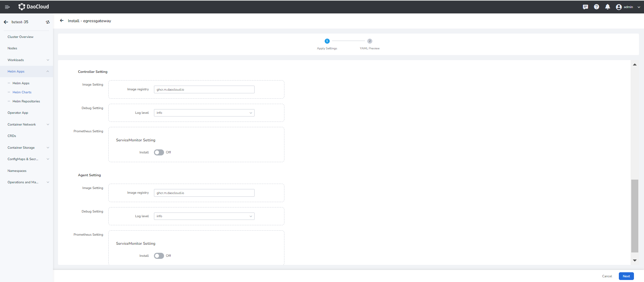Image resolution: width=644 pixels, height=282 pixels.
Task: Click the admin user avatar icon
Action: coord(619,7)
